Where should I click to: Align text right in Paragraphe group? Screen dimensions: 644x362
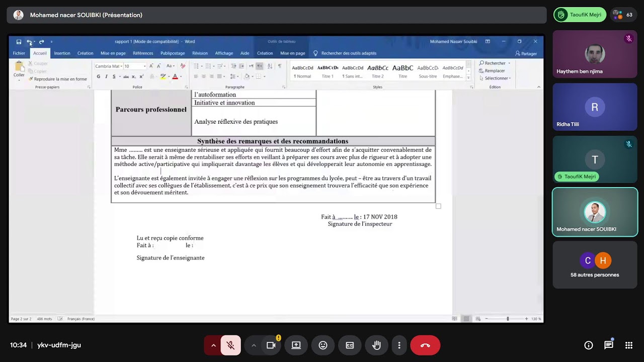[211, 76]
